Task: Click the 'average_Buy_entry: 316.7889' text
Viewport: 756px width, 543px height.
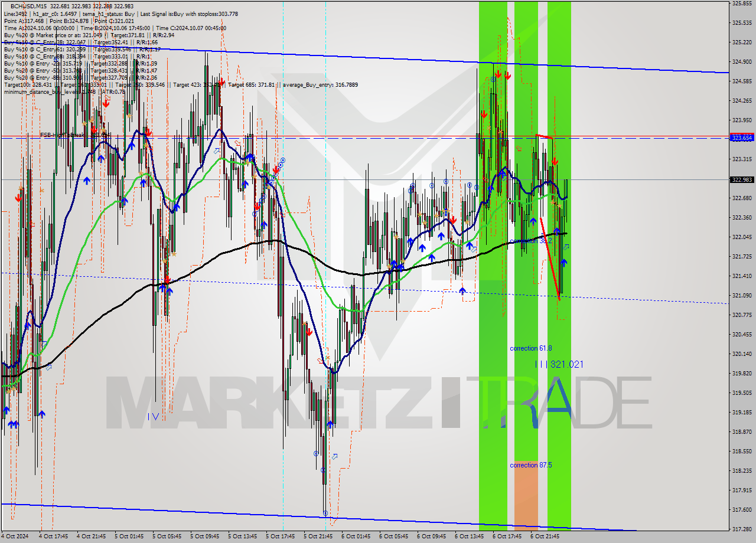Action: pyautogui.click(x=321, y=84)
